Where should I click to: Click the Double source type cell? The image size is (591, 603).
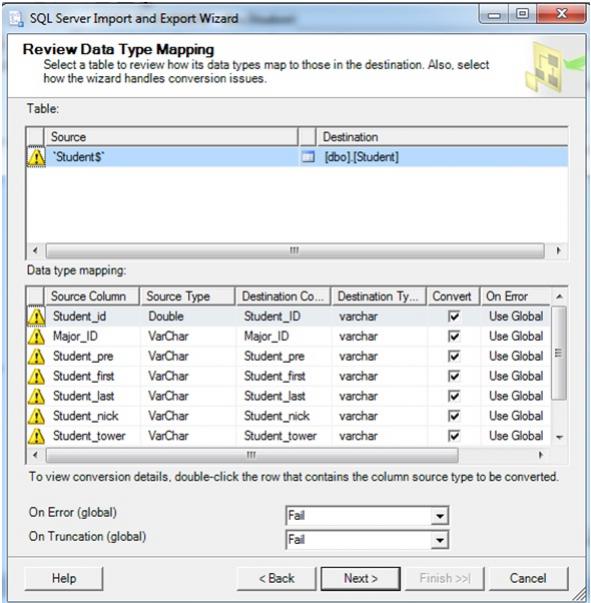pos(188,316)
